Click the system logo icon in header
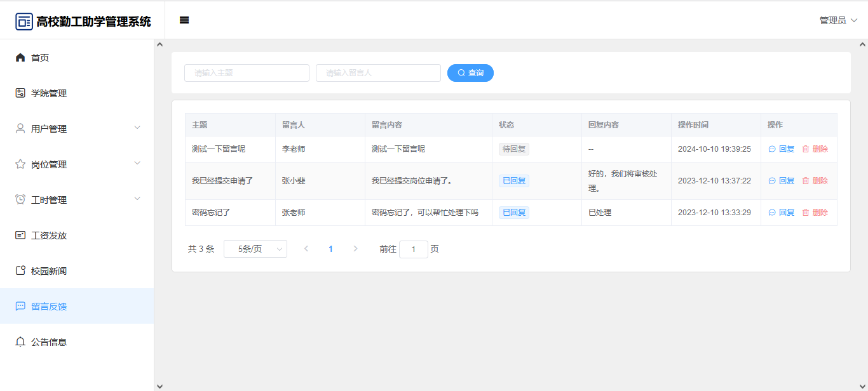 coord(24,22)
